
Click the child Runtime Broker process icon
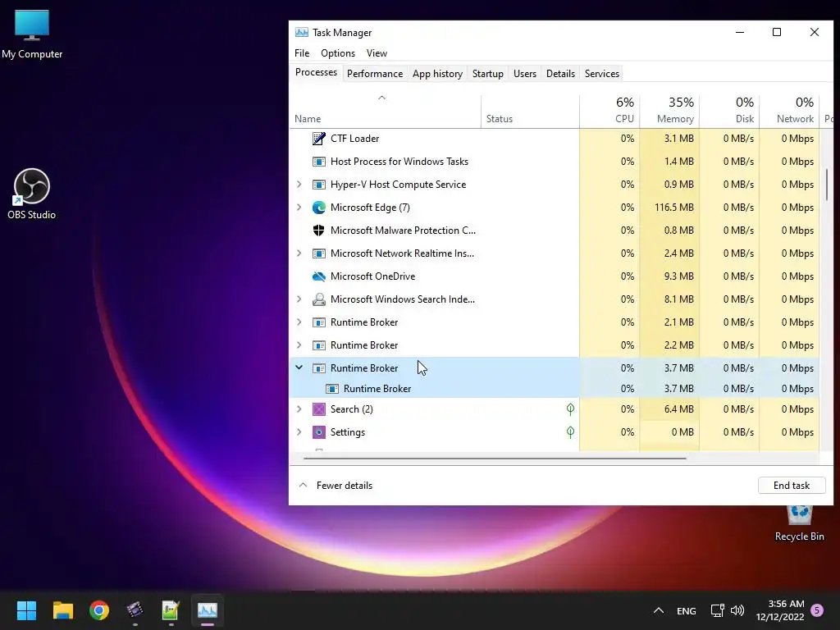pos(332,389)
